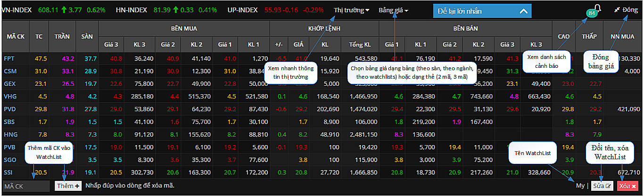644x196 pixels.
Task: Click the Đóng collapse arrows icon
Action: pos(617,9)
